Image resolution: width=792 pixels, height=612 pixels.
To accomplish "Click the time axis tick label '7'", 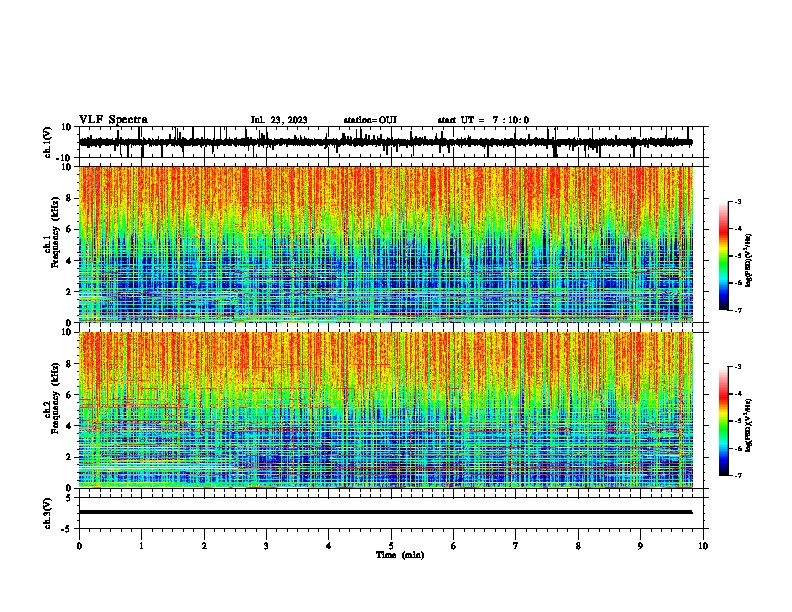I will 516,546.
